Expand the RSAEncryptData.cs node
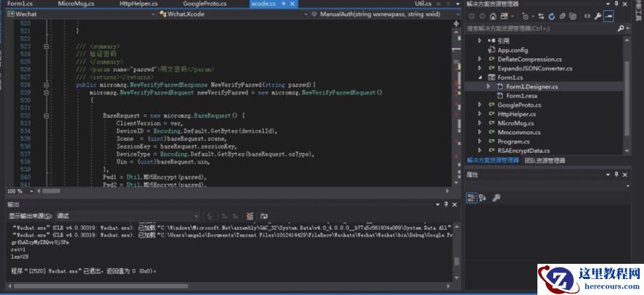The image size is (644, 295). (479, 151)
